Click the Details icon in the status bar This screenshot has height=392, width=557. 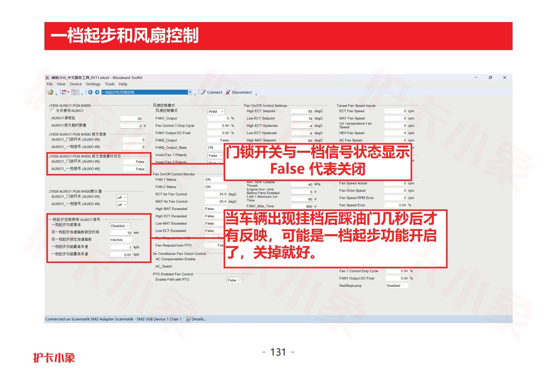tap(188, 319)
